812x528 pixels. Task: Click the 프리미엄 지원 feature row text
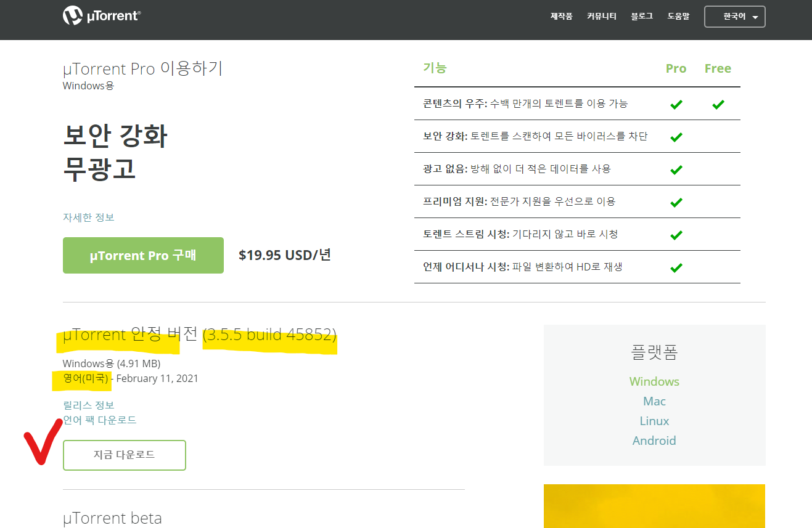point(519,201)
